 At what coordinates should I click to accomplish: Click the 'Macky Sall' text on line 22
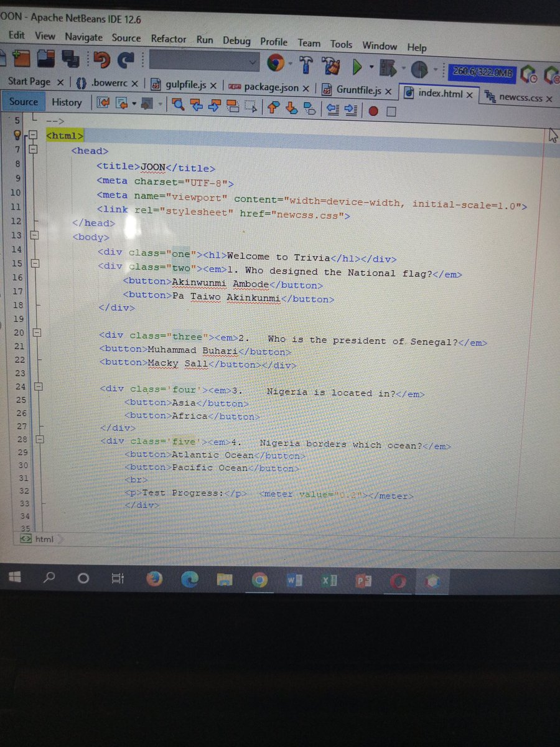tap(178, 364)
